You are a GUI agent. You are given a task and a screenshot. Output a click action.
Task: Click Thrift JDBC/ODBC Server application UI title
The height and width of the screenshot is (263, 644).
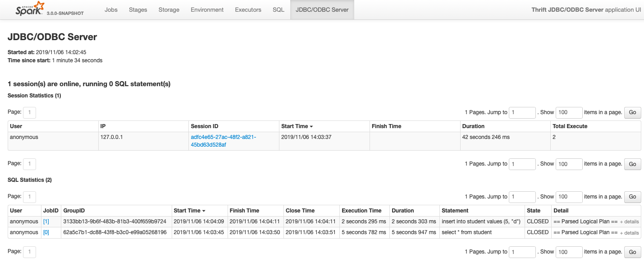point(586,9)
